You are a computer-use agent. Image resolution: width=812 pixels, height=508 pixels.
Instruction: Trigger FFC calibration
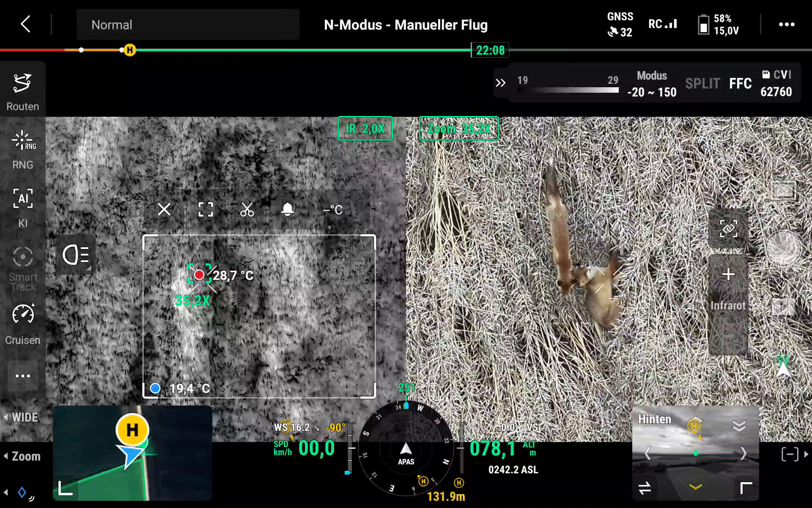click(740, 83)
